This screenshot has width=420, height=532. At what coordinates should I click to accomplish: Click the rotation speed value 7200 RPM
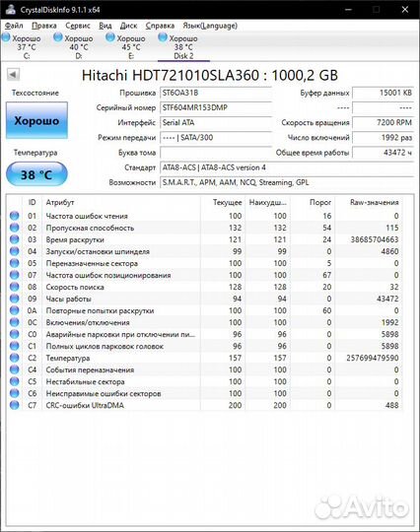tap(383, 122)
